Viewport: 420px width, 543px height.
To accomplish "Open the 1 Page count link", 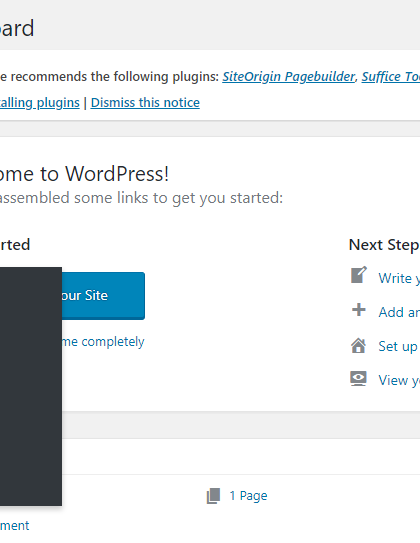I will tap(248, 496).
